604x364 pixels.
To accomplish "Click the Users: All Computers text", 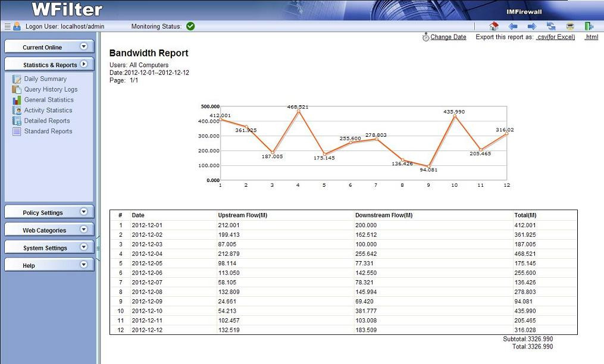I will coord(139,65).
